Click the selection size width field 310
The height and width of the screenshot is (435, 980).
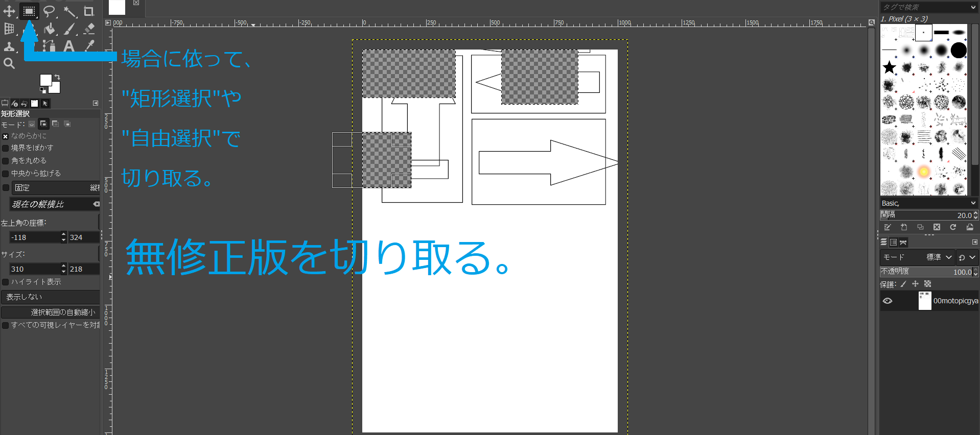pyautogui.click(x=34, y=269)
